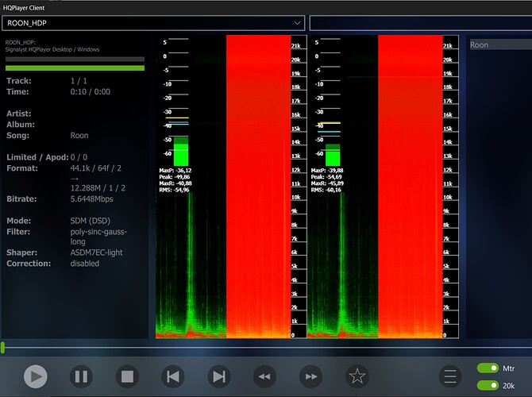The image size is (532, 397).
Task: Click the right channel RMS -60,16 reading
Action: click(x=326, y=190)
